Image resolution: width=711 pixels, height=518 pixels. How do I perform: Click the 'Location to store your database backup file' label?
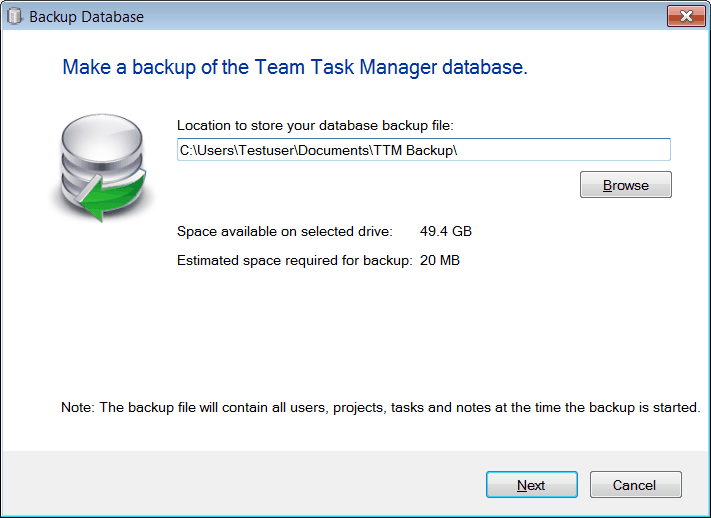coord(315,125)
